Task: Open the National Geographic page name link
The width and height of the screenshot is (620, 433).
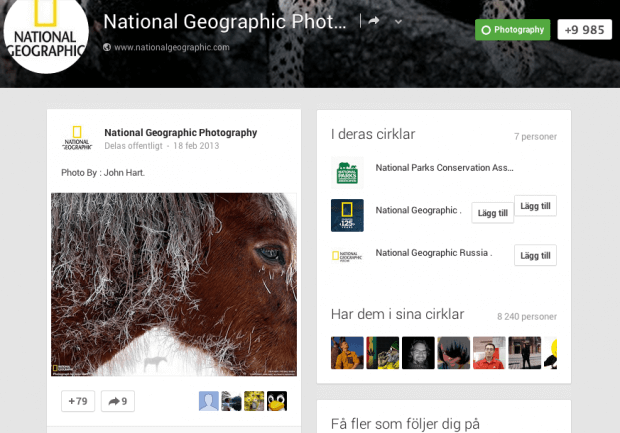Action: pos(418,210)
